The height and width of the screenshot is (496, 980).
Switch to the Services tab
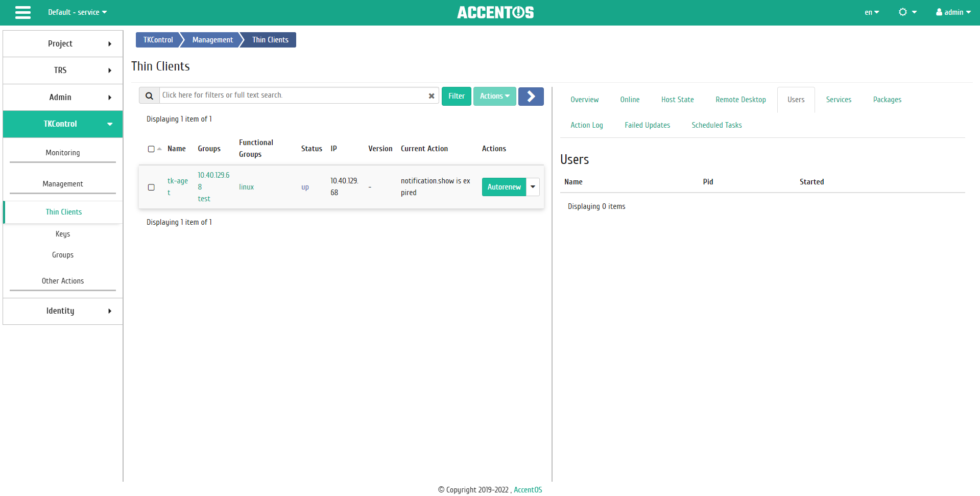(x=839, y=100)
